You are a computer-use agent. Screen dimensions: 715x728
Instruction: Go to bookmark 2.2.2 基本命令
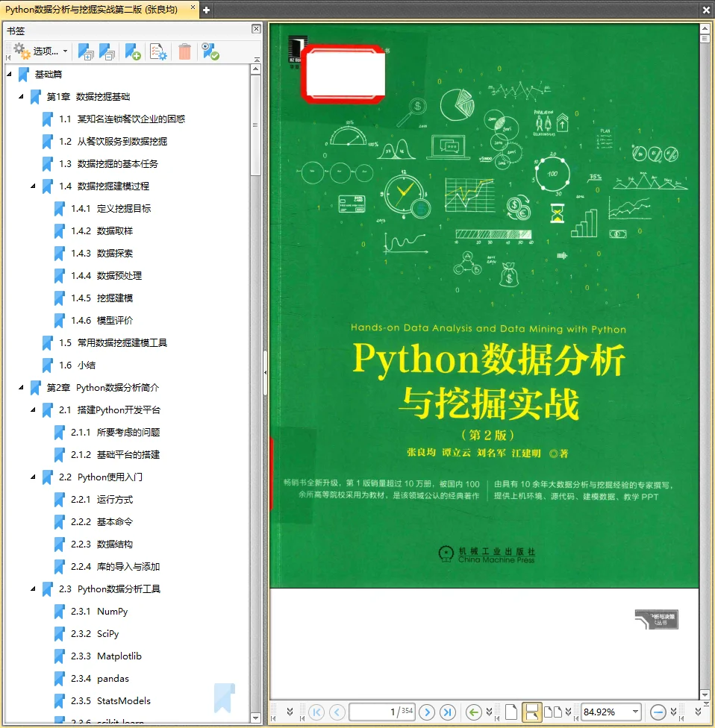102,522
